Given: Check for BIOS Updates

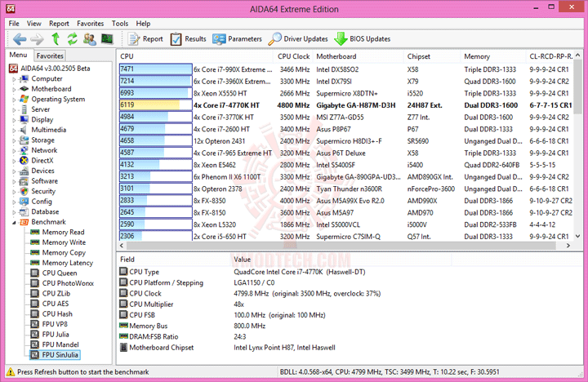Looking at the screenshot, I should pyautogui.click(x=363, y=39).
